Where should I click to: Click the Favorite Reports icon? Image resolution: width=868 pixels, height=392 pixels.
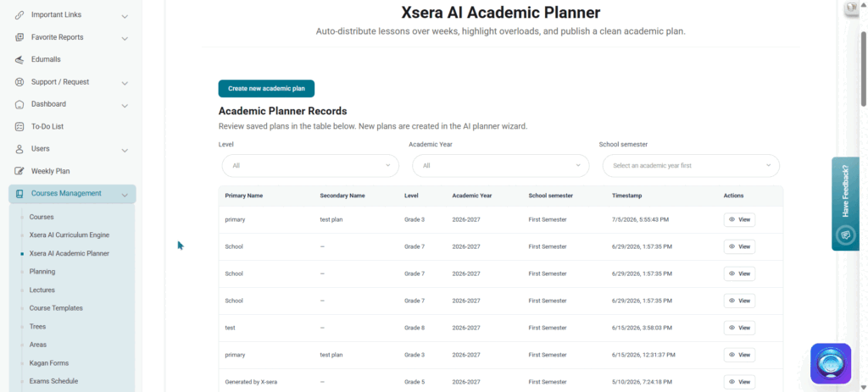19,37
